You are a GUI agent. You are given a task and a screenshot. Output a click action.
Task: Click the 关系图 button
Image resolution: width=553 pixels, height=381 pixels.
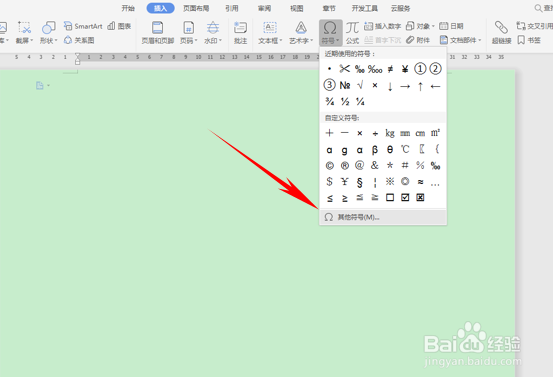point(79,40)
